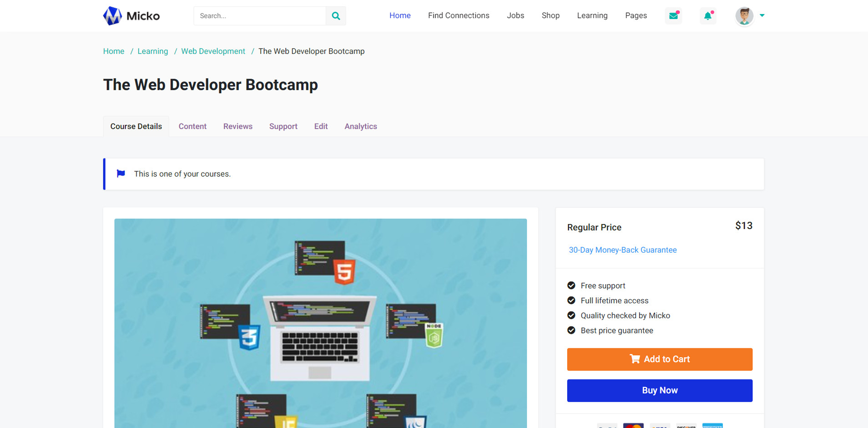Click the Mastercard payment icon
868x428 pixels.
coord(633,426)
